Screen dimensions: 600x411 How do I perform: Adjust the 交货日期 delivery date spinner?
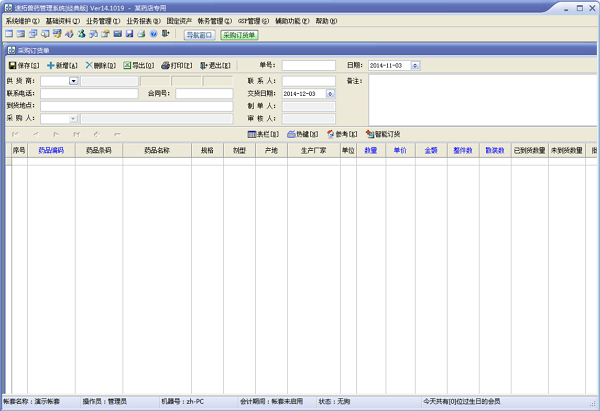point(330,93)
